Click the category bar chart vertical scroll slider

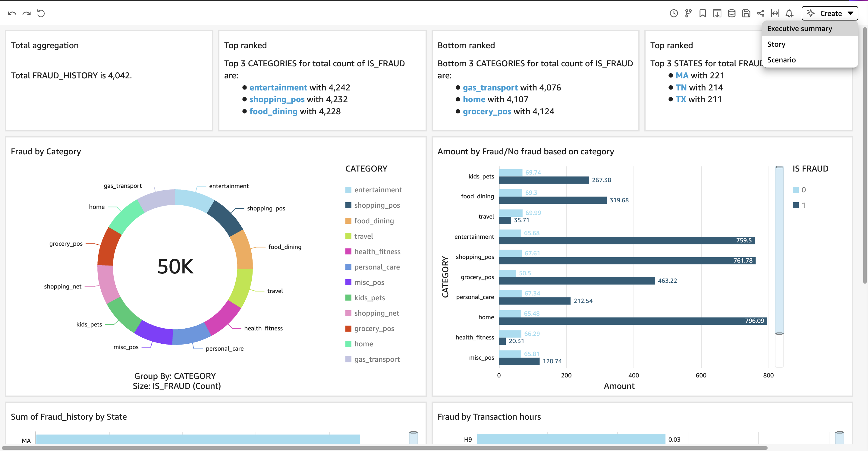point(779,250)
